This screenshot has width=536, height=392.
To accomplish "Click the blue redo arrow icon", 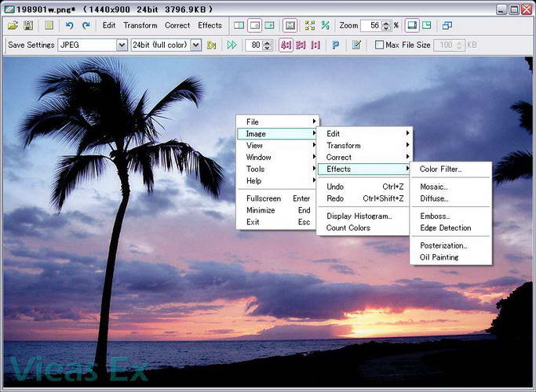I will (86, 26).
